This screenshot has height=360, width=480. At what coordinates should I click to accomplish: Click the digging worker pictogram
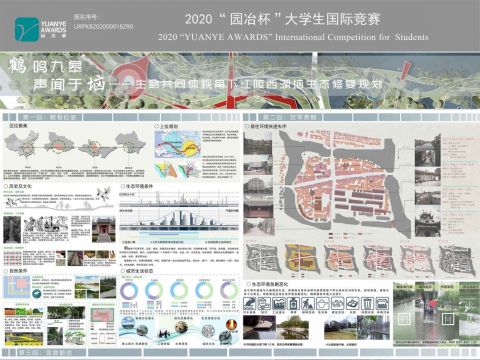[308, 303]
